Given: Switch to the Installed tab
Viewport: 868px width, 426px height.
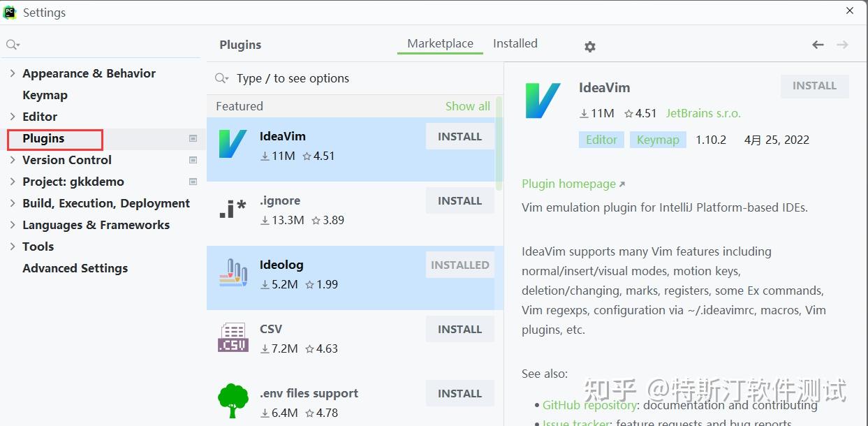Looking at the screenshot, I should click(x=515, y=43).
